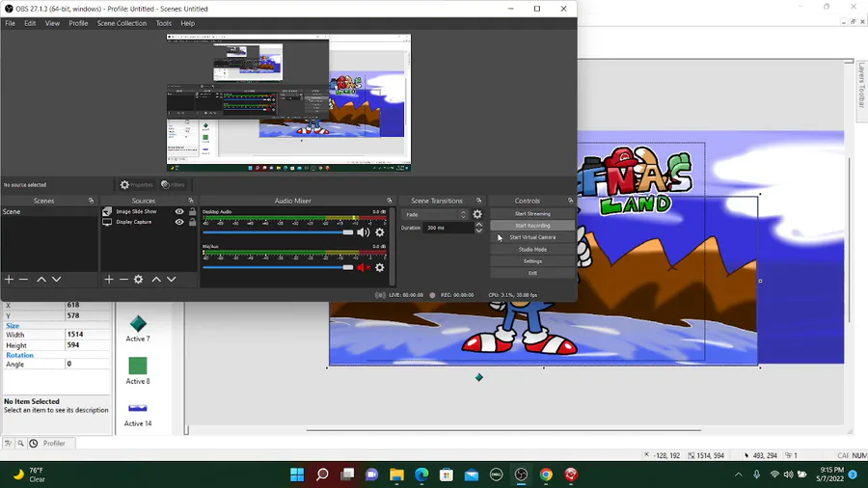This screenshot has width=868, height=488.
Task: Click the OBS preview canvas thumbnail
Action: tap(289, 103)
